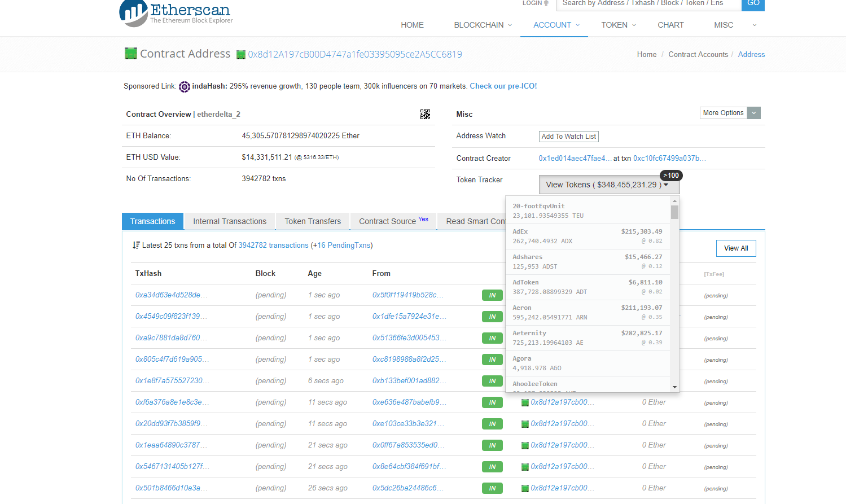Expand the TOKEN menu dropdown
Screen dimensions: 846x504
(x=619, y=25)
